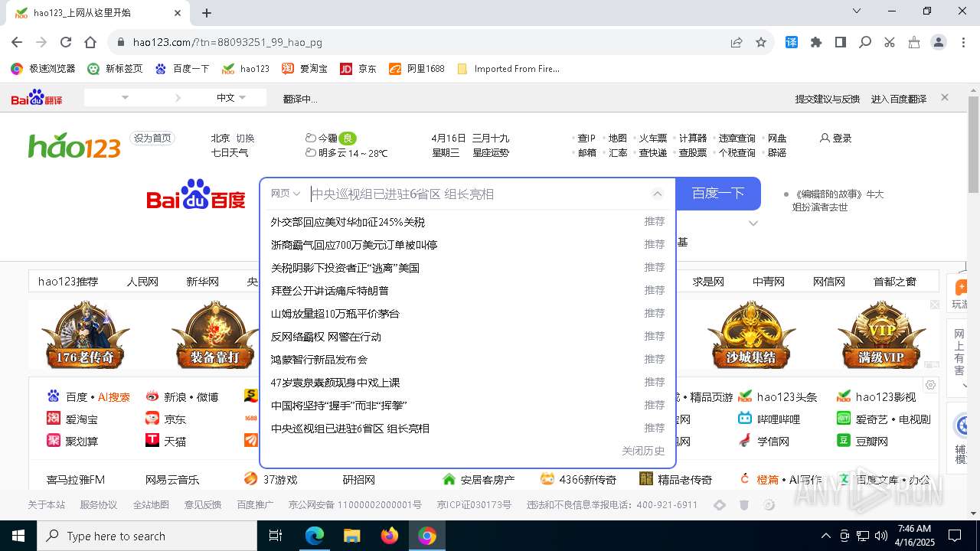The width and height of the screenshot is (980, 551).
Task: Expand the chevron below the 百度一下 button
Action: (x=753, y=223)
